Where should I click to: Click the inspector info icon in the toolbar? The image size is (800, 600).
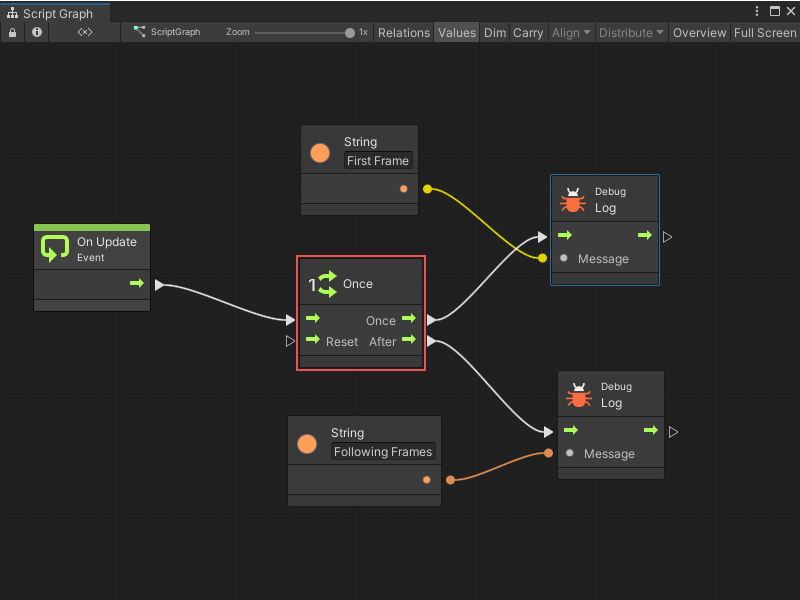[x=36, y=32]
